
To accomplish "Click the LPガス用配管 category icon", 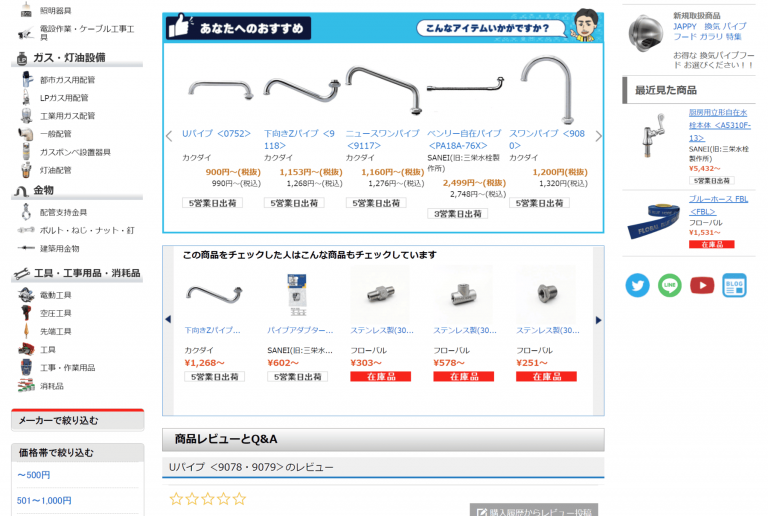I will coord(26,97).
